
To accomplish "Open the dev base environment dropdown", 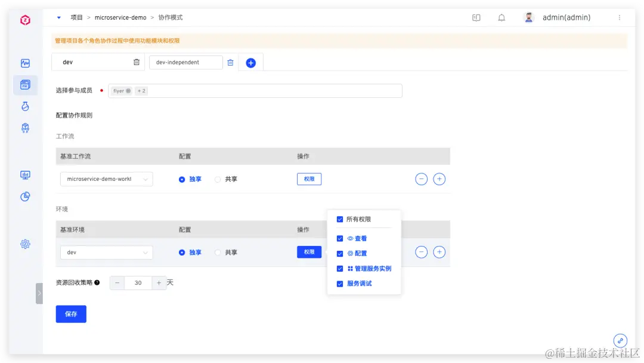I will [x=106, y=253].
